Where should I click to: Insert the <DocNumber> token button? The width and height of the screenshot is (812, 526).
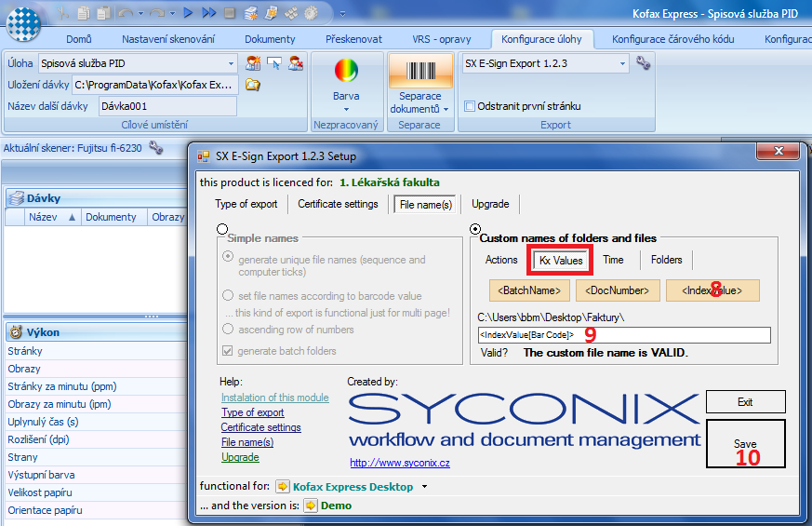618,290
